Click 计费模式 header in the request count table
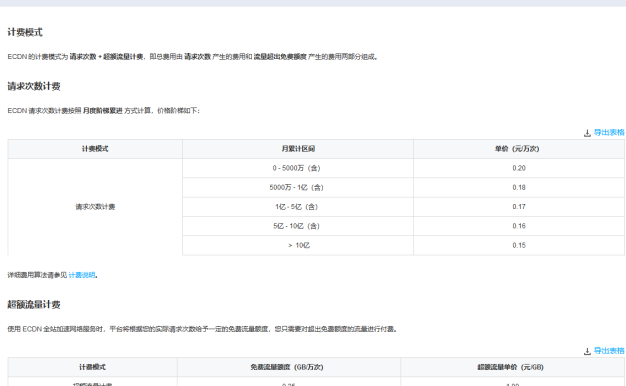Screen dimensions: 626x386 pyautogui.click(x=95, y=149)
